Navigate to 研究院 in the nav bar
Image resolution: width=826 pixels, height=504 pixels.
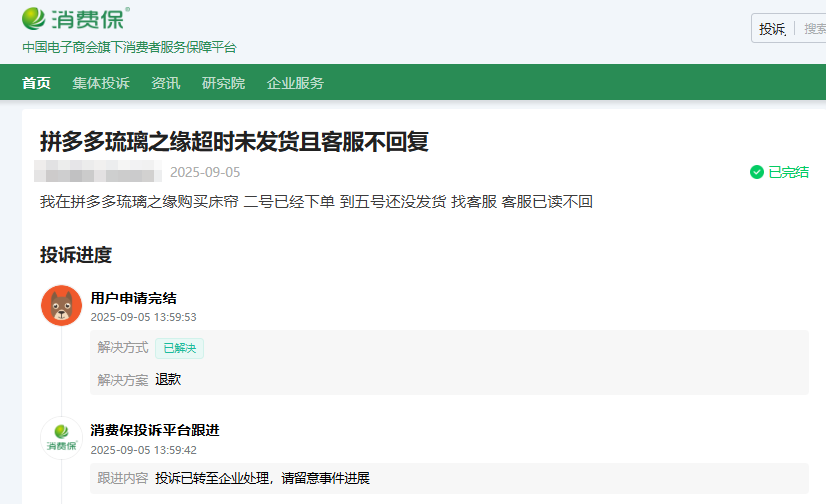coord(223,83)
